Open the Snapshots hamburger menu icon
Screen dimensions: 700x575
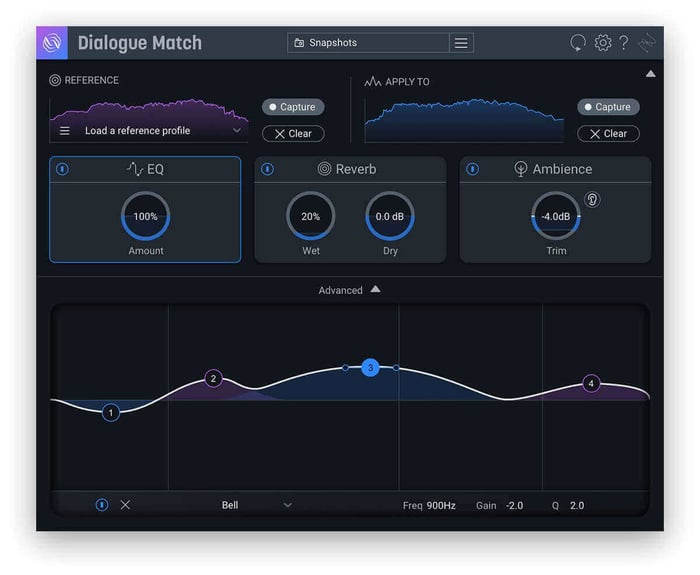pos(461,43)
